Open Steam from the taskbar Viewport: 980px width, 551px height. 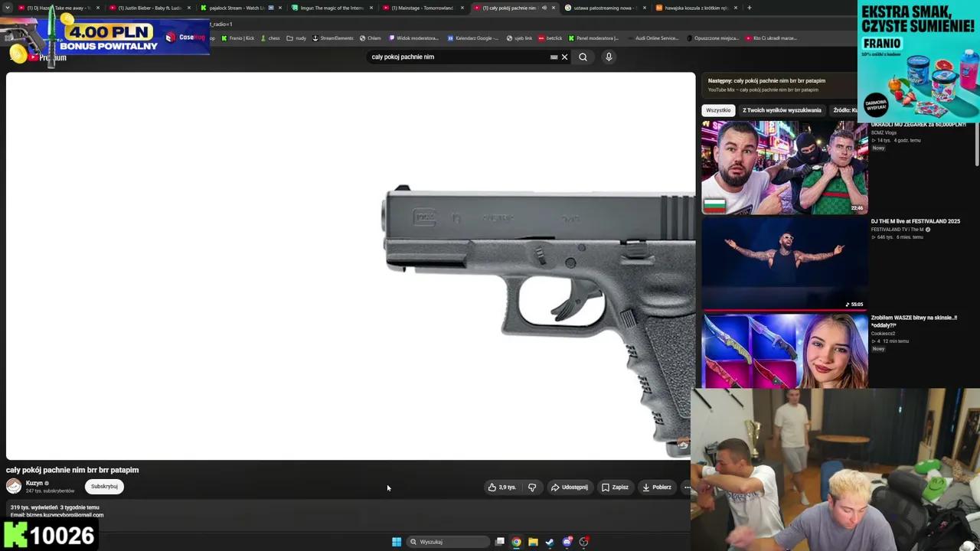pyautogui.click(x=550, y=542)
